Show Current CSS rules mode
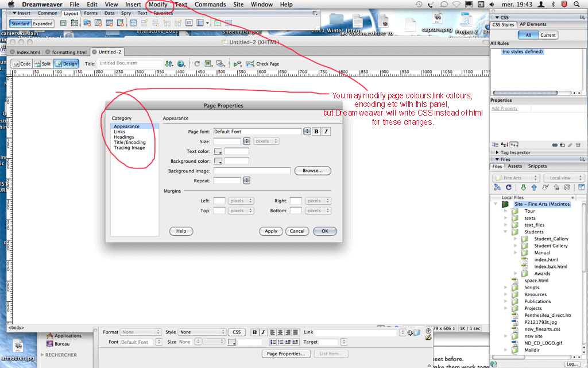 (x=548, y=35)
